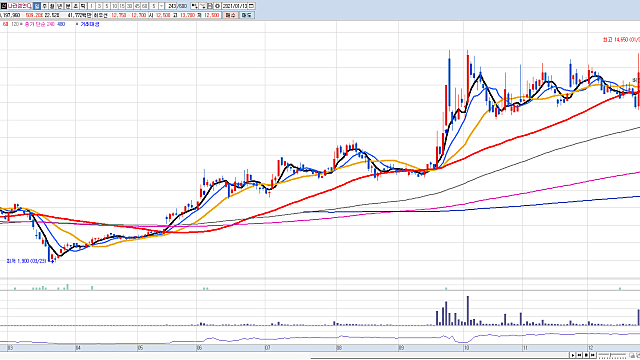This screenshot has height=360, width=640.
Task: Click the save icon in the chart toolbar
Action: pyautogui.click(x=210, y=6)
